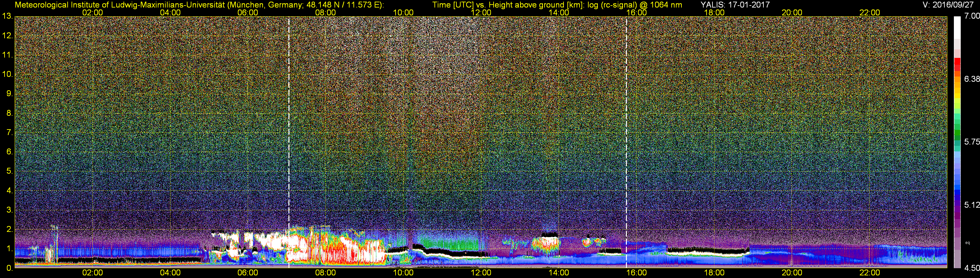Click the 5 km label on the height axis

click(9, 171)
